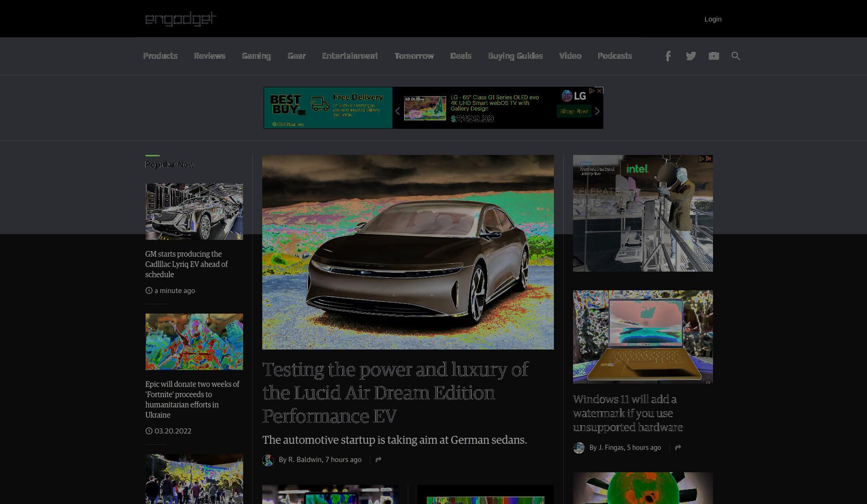The image size is (867, 504).
Task: Click the Popular Now heading
Action: click(x=170, y=164)
